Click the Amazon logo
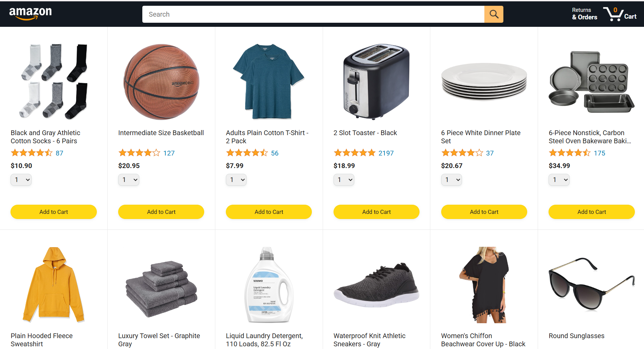The image size is (644, 349). pos(30,14)
